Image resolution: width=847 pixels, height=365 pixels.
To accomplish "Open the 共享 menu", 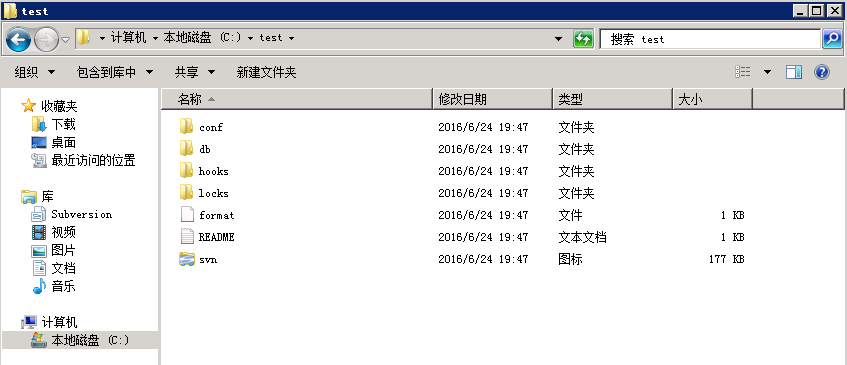I will point(194,72).
